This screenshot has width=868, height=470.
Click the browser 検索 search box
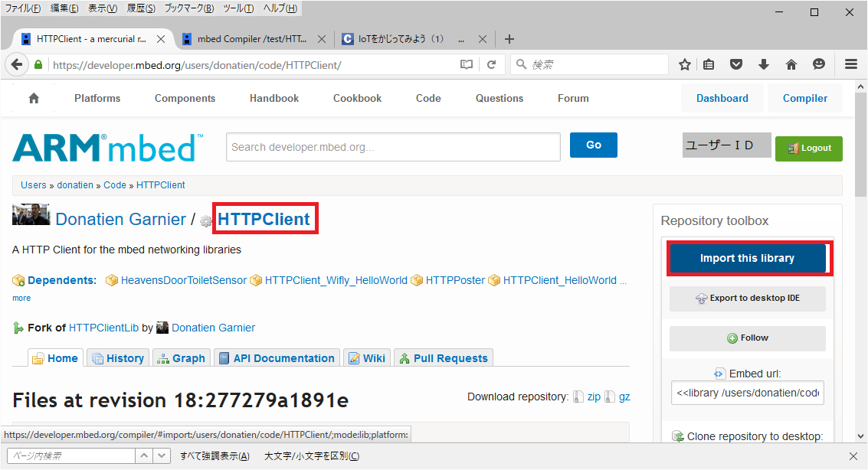(590, 65)
